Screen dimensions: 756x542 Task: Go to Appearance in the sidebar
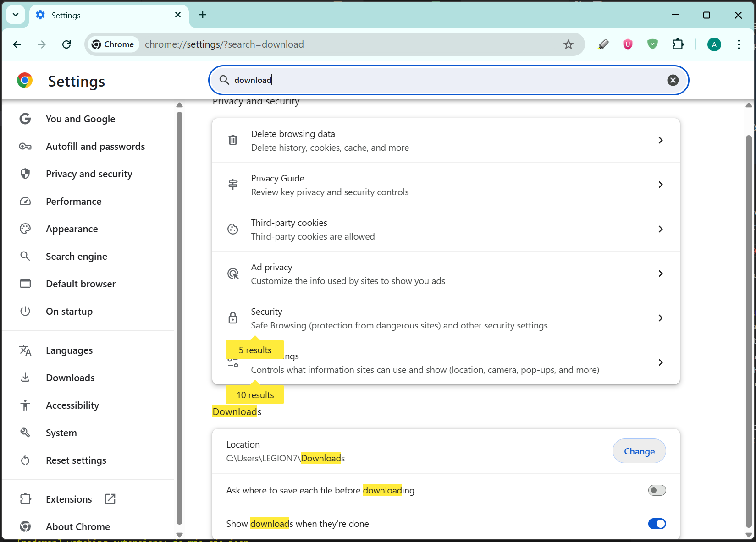[x=72, y=229]
